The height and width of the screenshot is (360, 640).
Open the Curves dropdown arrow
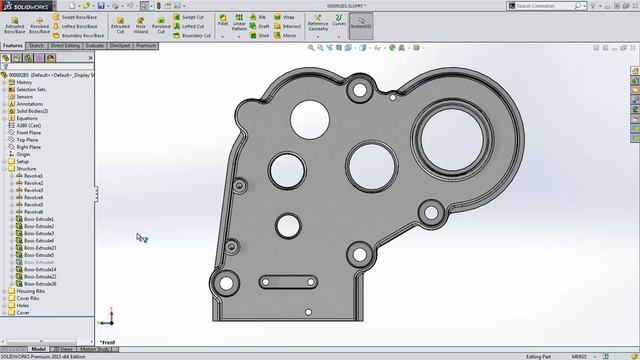(x=339, y=37)
